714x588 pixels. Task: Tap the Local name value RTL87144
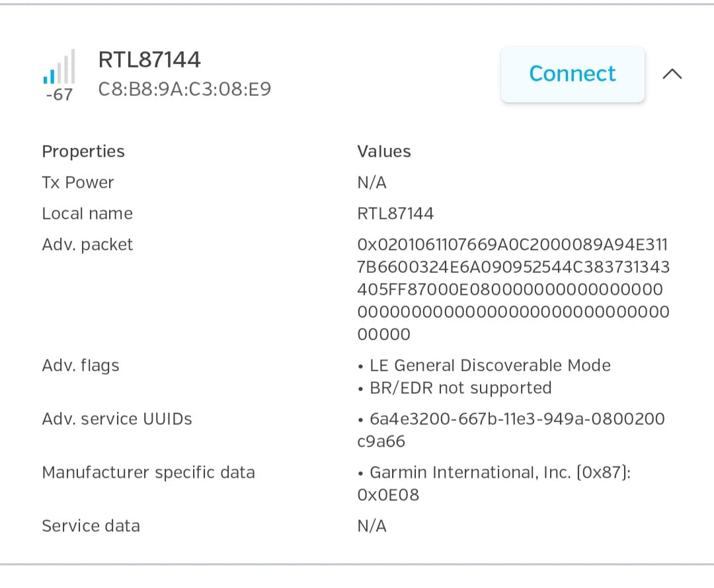pos(395,213)
